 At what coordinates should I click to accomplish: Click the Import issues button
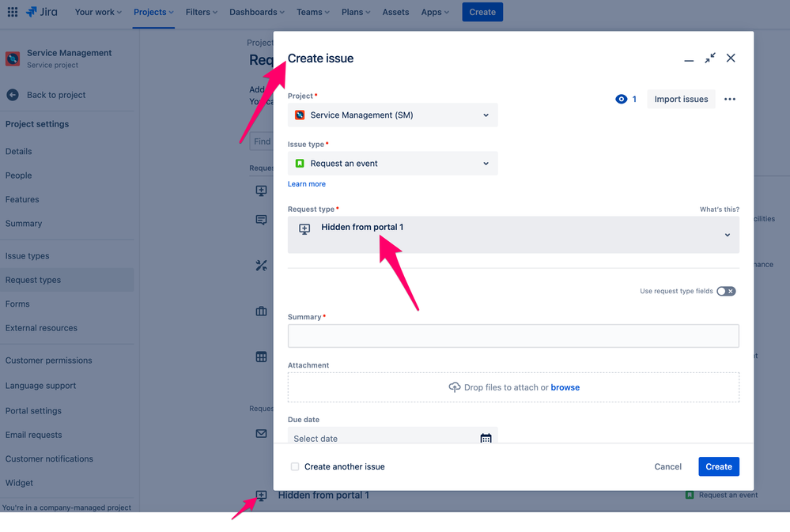tap(681, 100)
